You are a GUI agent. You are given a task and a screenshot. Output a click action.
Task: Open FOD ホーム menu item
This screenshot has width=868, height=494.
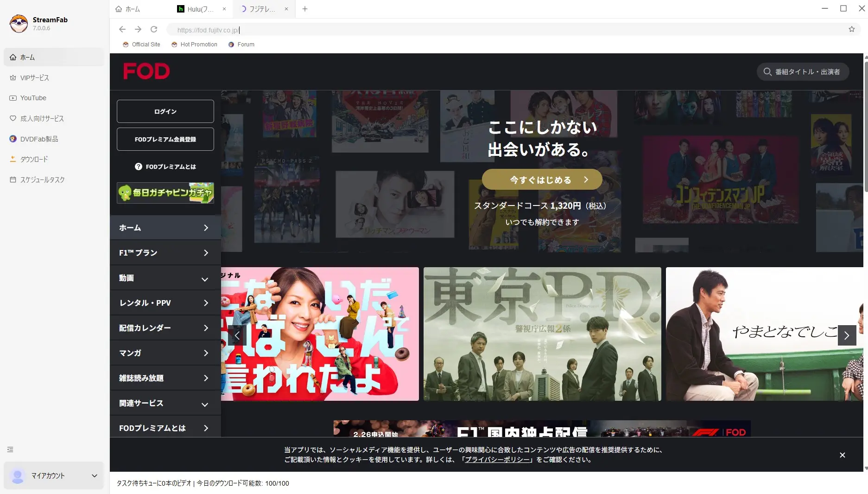(165, 228)
